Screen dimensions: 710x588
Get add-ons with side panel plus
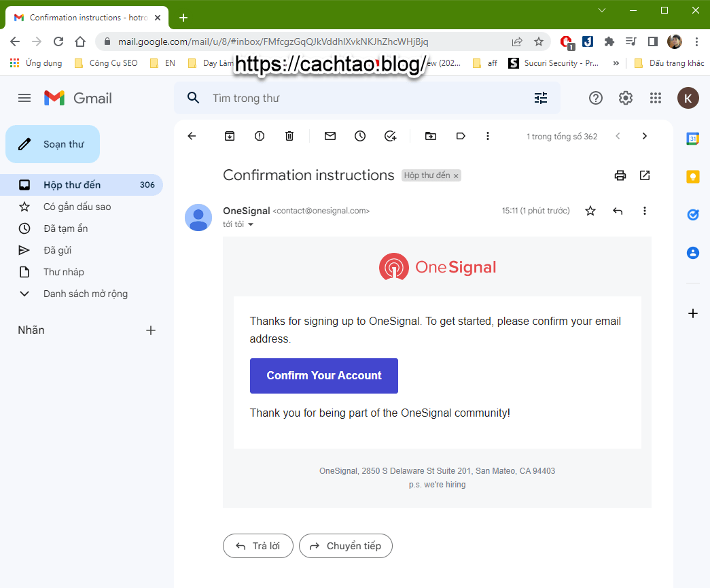693,313
